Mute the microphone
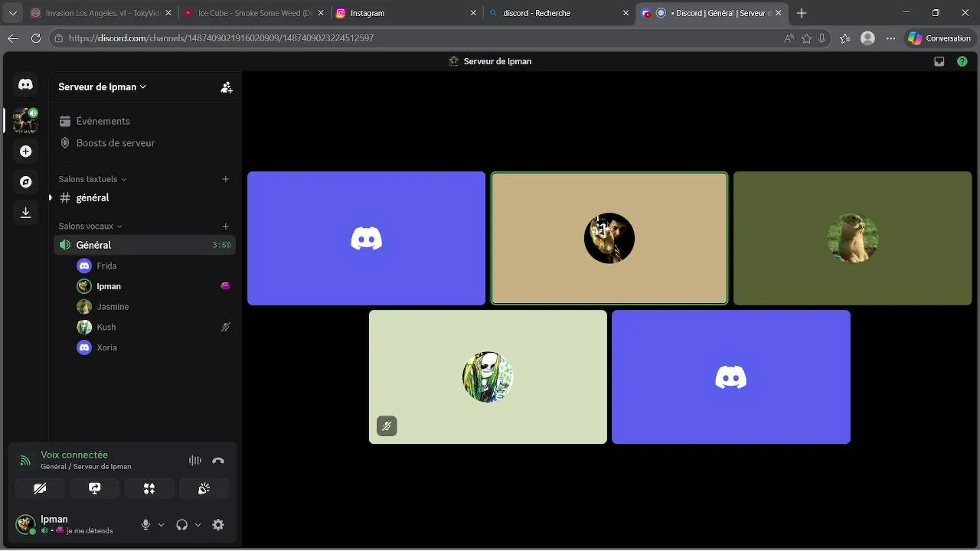The height and width of the screenshot is (551, 980). [145, 525]
